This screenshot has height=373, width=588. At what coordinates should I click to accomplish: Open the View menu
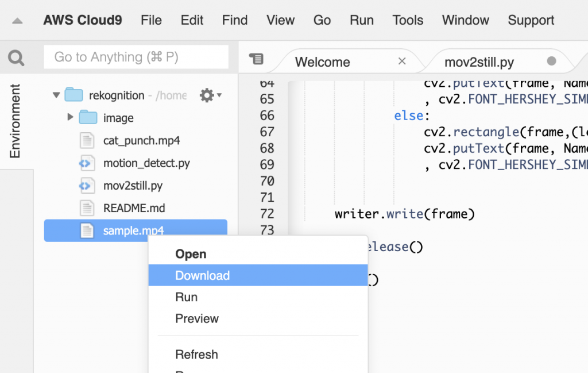(280, 20)
